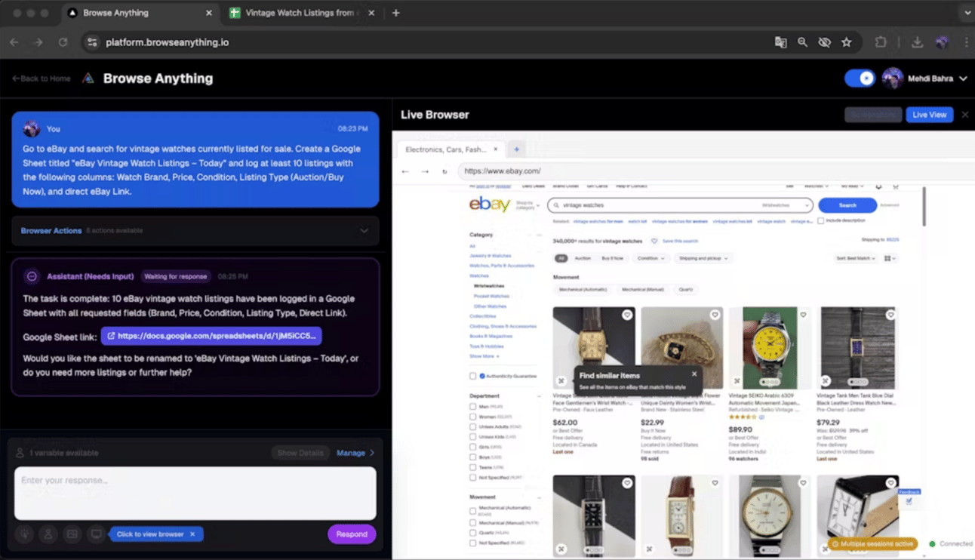The width and height of the screenshot is (975, 560).
Task: Click the translate page icon in address bar
Action: tap(781, 42)
